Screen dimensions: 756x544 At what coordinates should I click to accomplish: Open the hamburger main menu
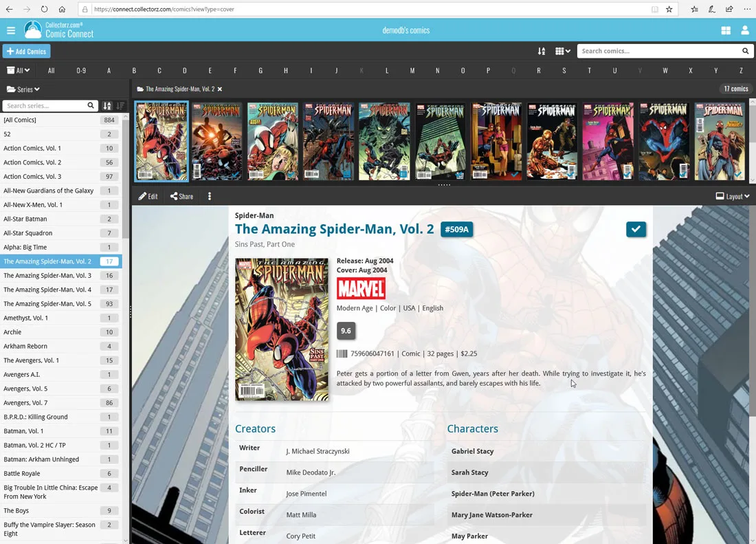(10, 30)
